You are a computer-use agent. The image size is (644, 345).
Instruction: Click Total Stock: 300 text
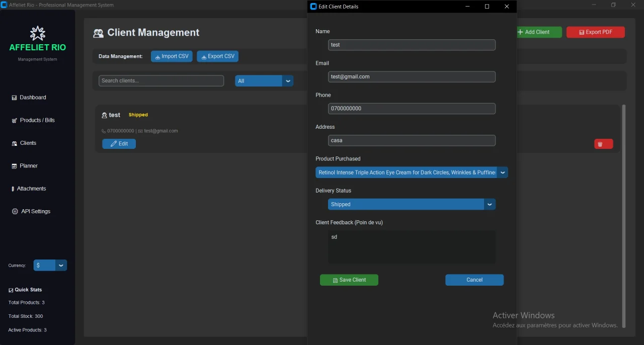pos(26,316)
